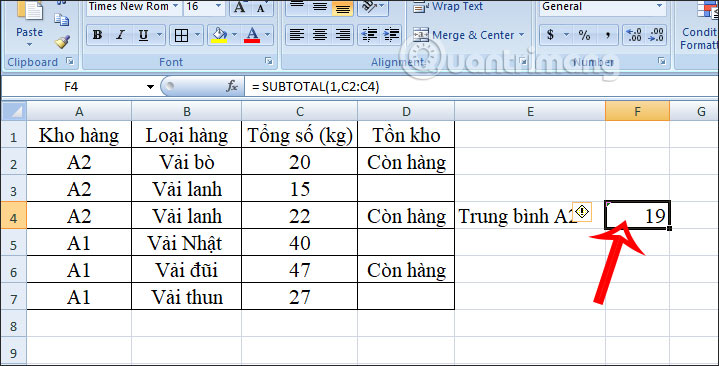Screen dimensions: 719x366
Task: Click cell containing 'Trung bình A2'
Action: pos(530,216)
